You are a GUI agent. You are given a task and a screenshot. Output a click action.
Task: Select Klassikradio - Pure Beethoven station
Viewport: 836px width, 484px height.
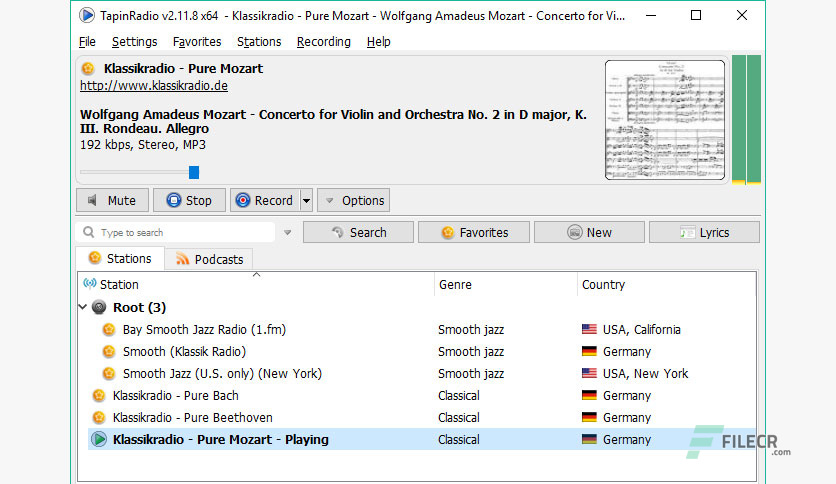coord(192,417)
